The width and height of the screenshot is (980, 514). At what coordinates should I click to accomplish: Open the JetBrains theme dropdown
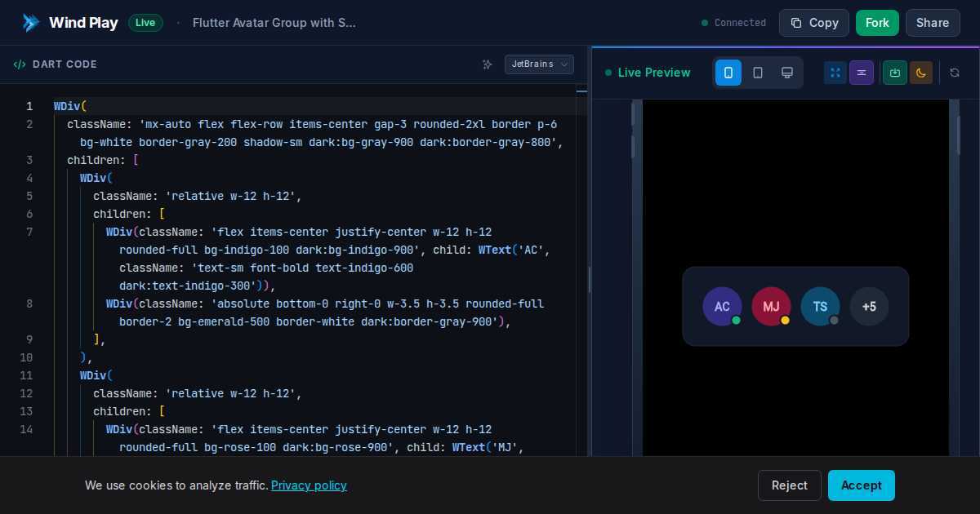point(539,64)
